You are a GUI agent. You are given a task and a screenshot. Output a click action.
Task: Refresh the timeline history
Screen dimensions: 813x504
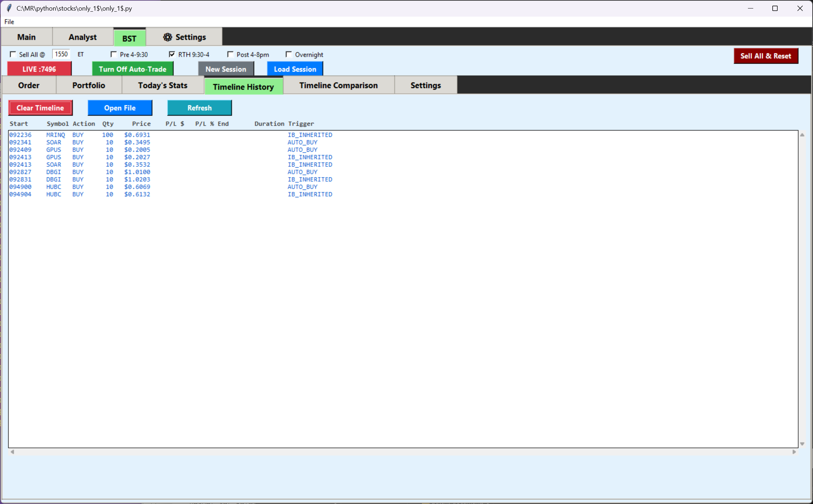199,108
